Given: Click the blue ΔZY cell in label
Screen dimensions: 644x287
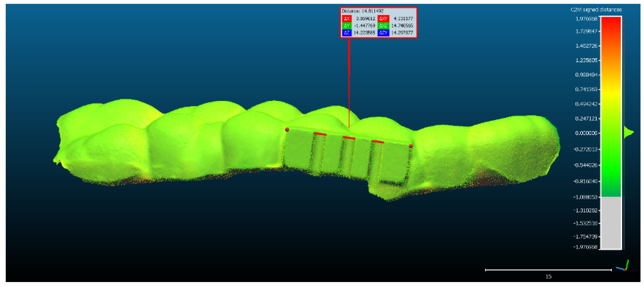Looking at the screenshot, I should point(383,33).
